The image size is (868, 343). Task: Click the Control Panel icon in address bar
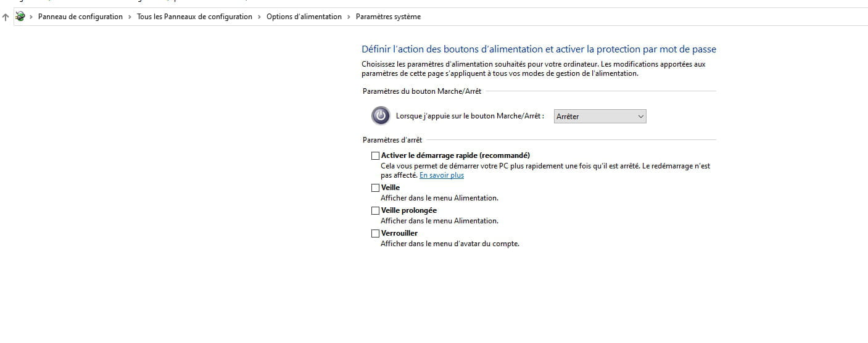tap(20, 17)
